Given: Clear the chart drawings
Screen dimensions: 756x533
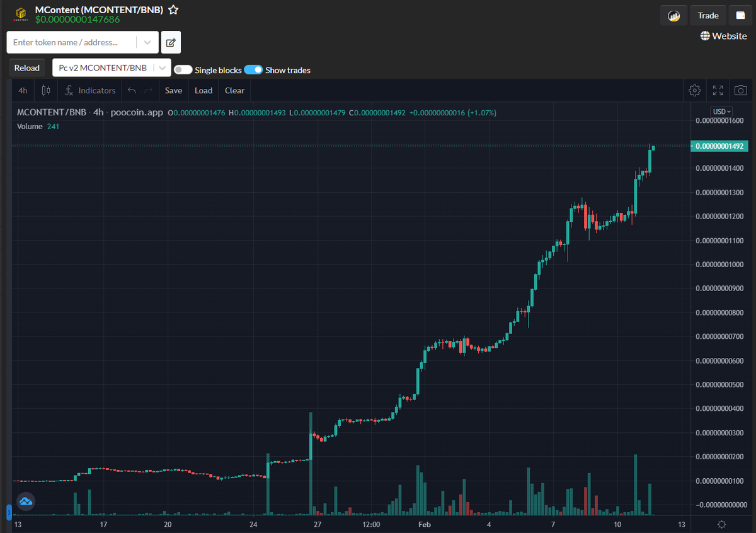Looking at the screenshot, I should tap(234, 91).
